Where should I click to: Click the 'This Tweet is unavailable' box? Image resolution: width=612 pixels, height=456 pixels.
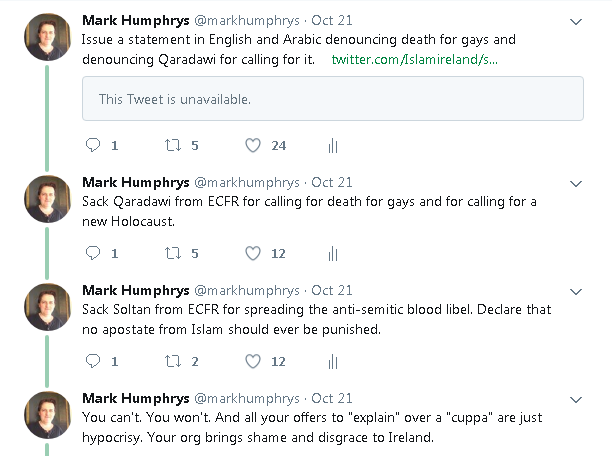(332, 99)
